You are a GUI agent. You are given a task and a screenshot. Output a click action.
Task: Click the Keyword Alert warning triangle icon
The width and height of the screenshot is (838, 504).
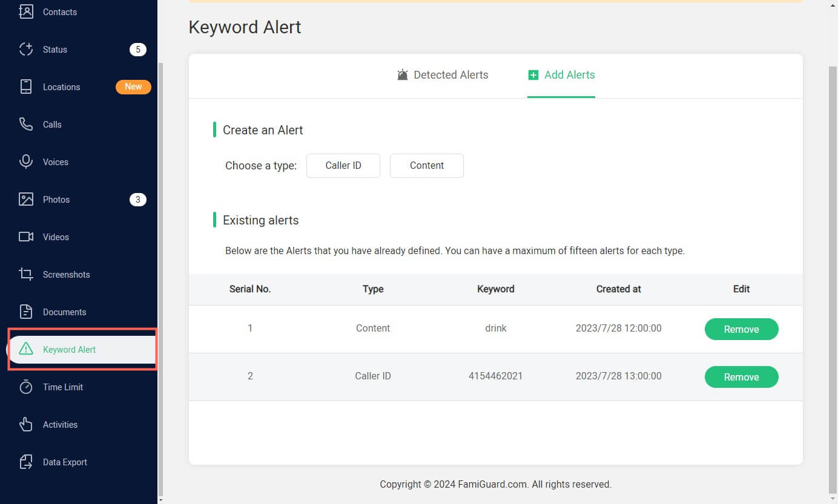coord(26,349)
